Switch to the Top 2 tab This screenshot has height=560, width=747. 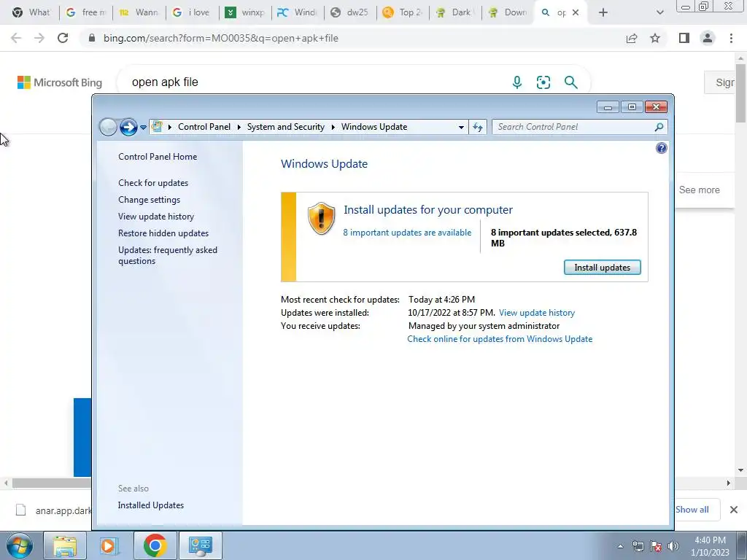click(403, 12)
